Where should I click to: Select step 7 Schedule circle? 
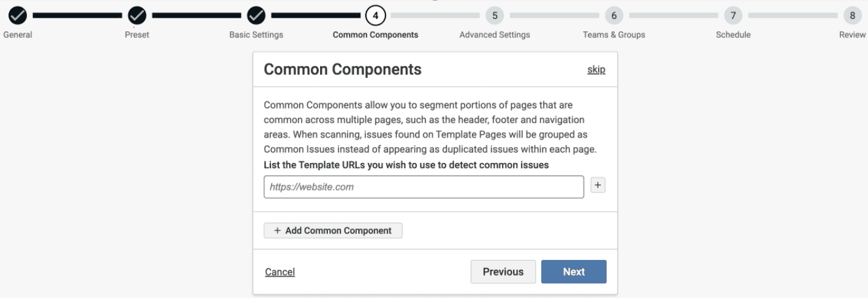[733, 15]
